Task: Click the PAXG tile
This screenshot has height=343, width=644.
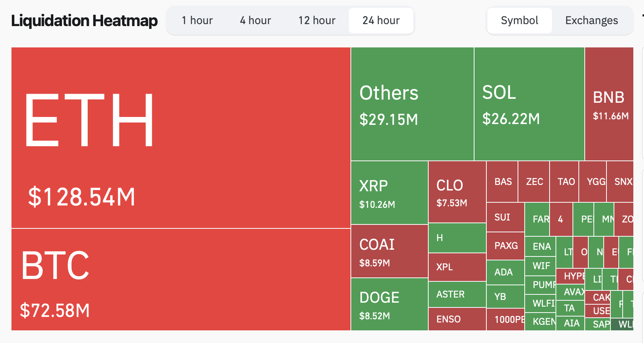Action: click(x=505, y=246)
